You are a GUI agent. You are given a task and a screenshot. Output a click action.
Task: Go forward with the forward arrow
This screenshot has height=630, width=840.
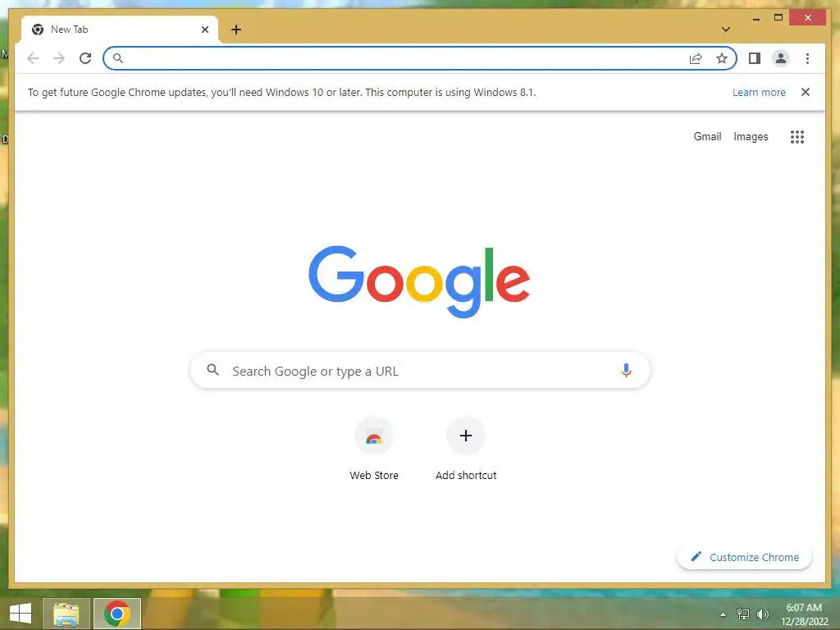coord(59,58)
